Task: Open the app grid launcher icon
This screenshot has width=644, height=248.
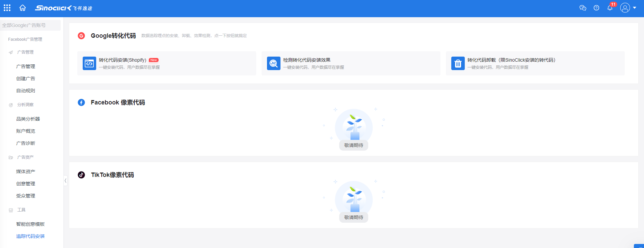Action: point(7,8)
